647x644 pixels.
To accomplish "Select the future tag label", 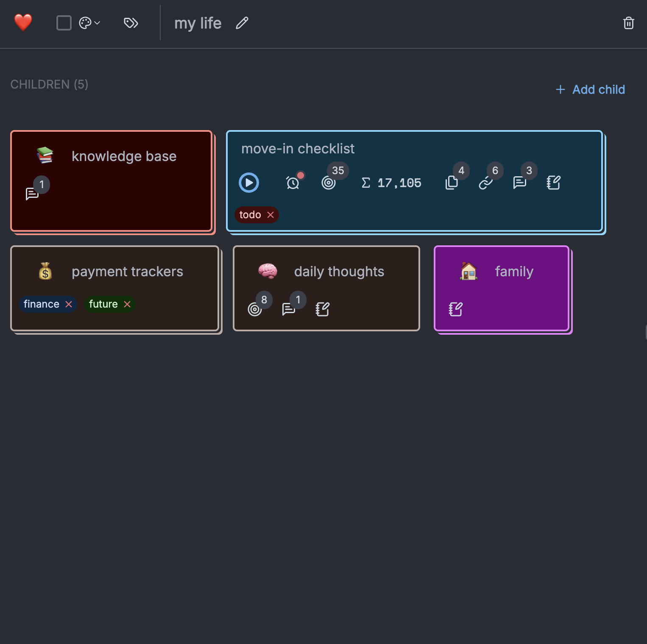I will pyautogui.click(x=103, y=304).
